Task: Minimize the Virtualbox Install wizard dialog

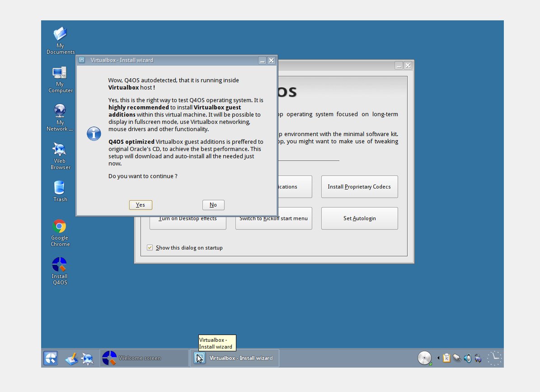Action: click(263, 61)
